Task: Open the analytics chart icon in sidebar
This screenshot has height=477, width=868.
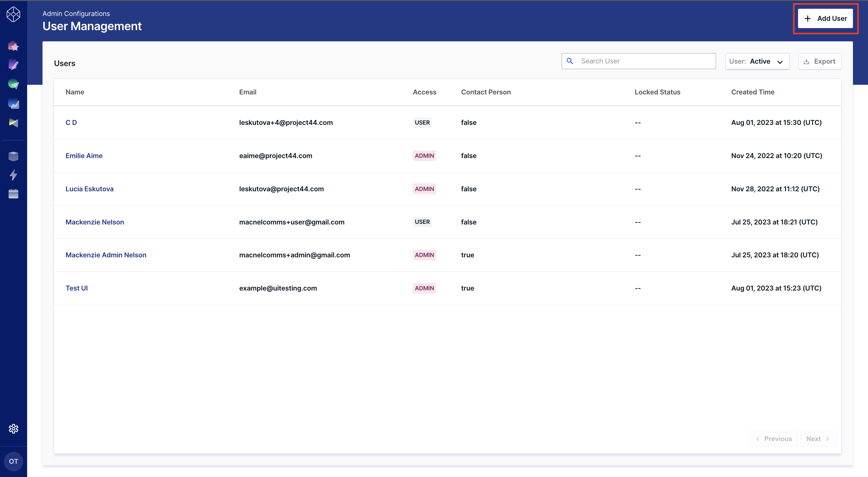Action: (x=14, y=104)
